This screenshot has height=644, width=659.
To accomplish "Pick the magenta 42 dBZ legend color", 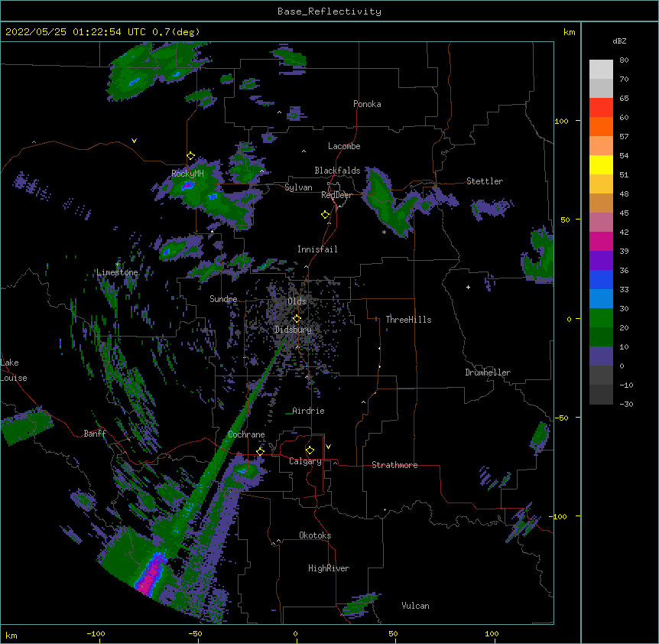I will [x=601, y=241].
